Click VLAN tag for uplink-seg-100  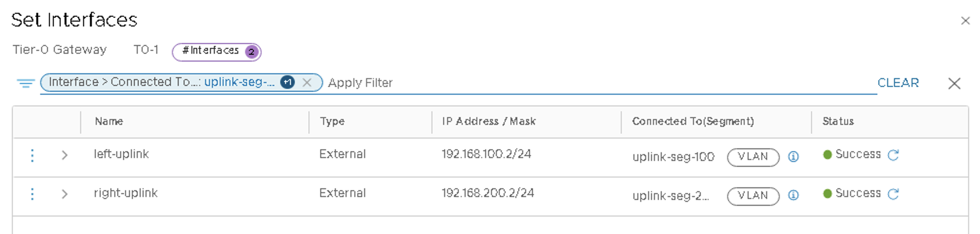pyautogui.click(x=753, y=156)
